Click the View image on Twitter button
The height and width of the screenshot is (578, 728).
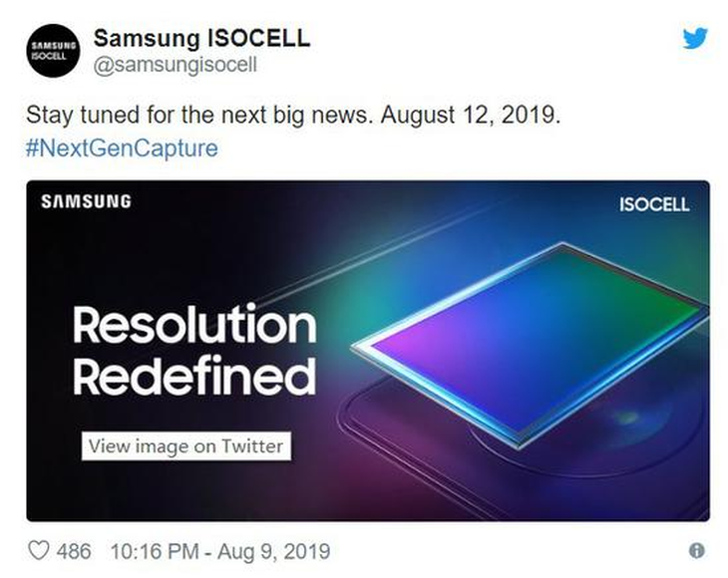pos(186,446)
